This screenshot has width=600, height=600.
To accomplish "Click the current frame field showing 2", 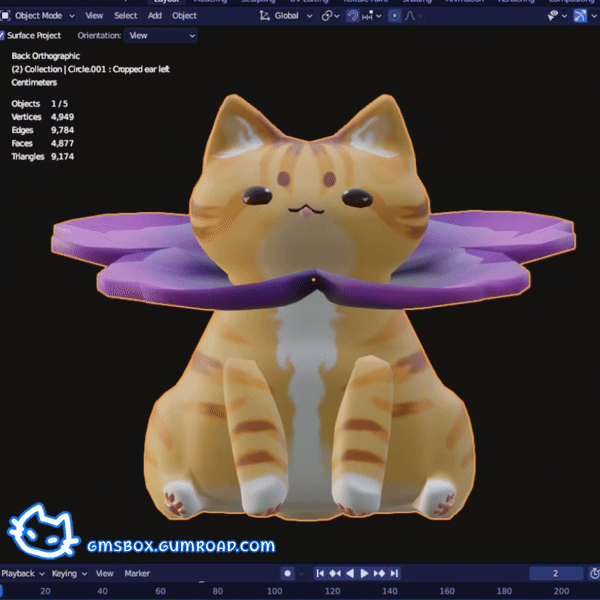I will [x=556, y=573].
